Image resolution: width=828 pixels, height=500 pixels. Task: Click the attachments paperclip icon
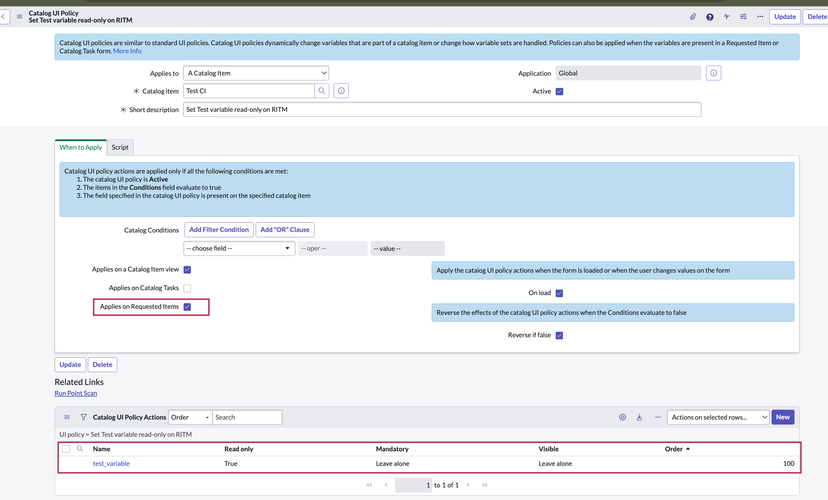pos(693,17)
